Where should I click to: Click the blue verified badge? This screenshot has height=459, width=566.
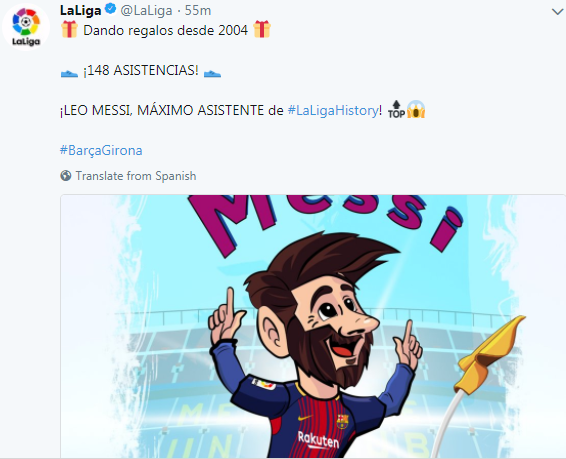110,9
